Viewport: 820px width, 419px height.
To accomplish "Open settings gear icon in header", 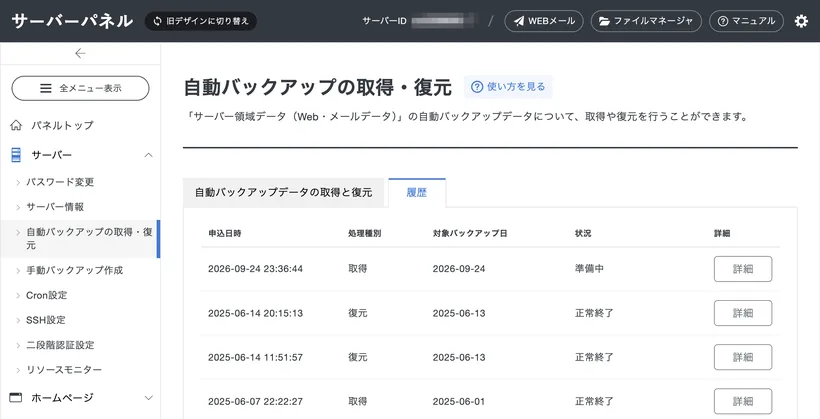I will coord(801,21).
